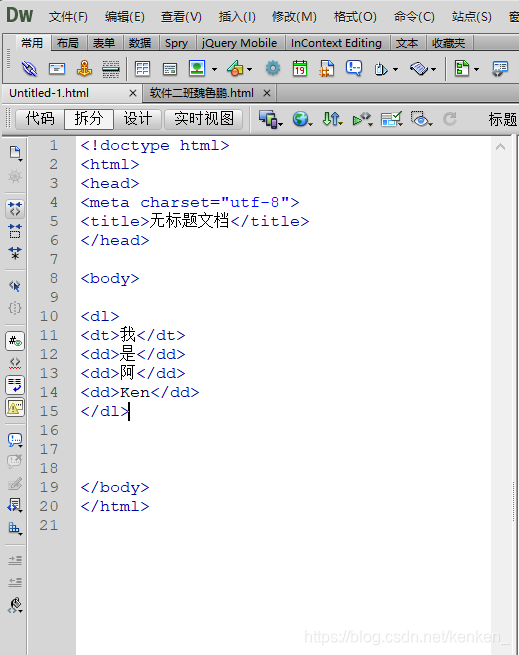
Task: Click the Preview in Browser globe icon
Action: (300, 119)
